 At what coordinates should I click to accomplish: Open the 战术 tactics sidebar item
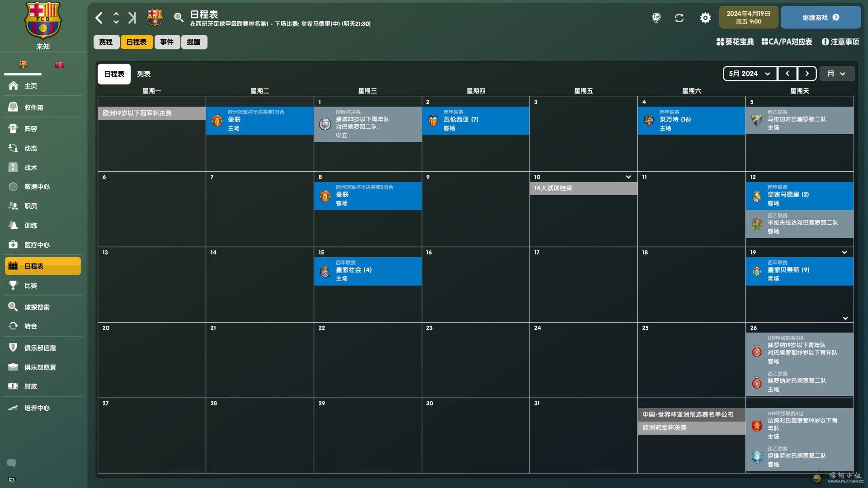(x=31, y=167)
